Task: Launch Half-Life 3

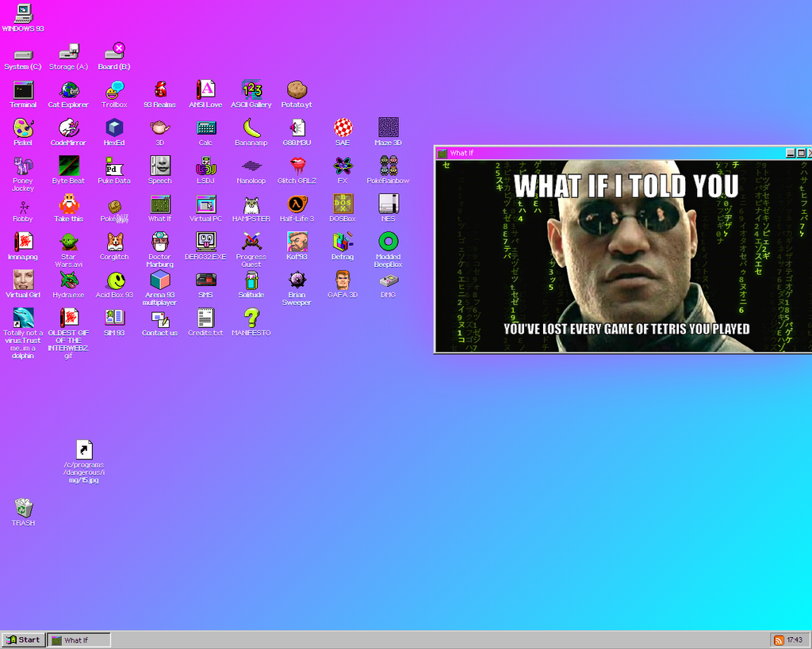Action: coord(297,205)
